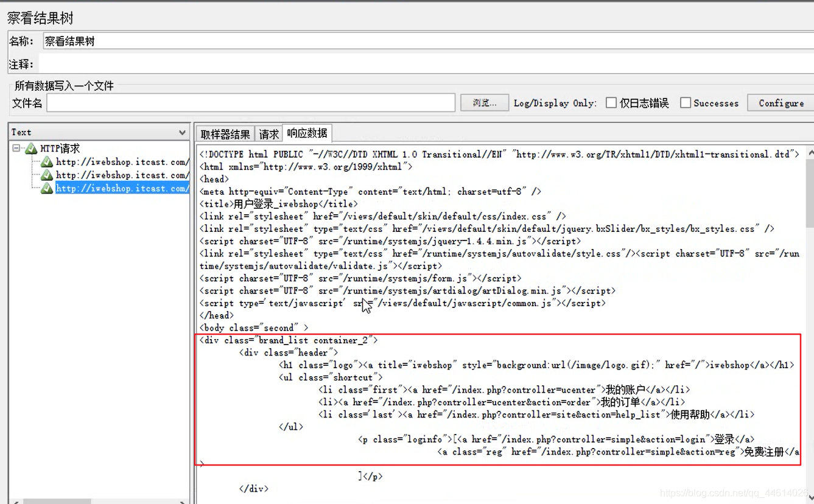Select the first iwebshop.itcast.com result
814x504 pixels.
(x=122, y=162)
